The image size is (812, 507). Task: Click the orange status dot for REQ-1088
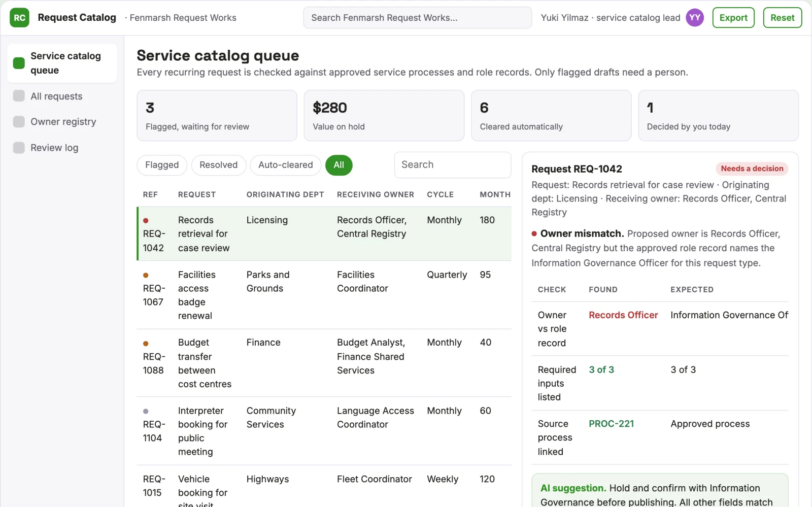click(146, 344)
